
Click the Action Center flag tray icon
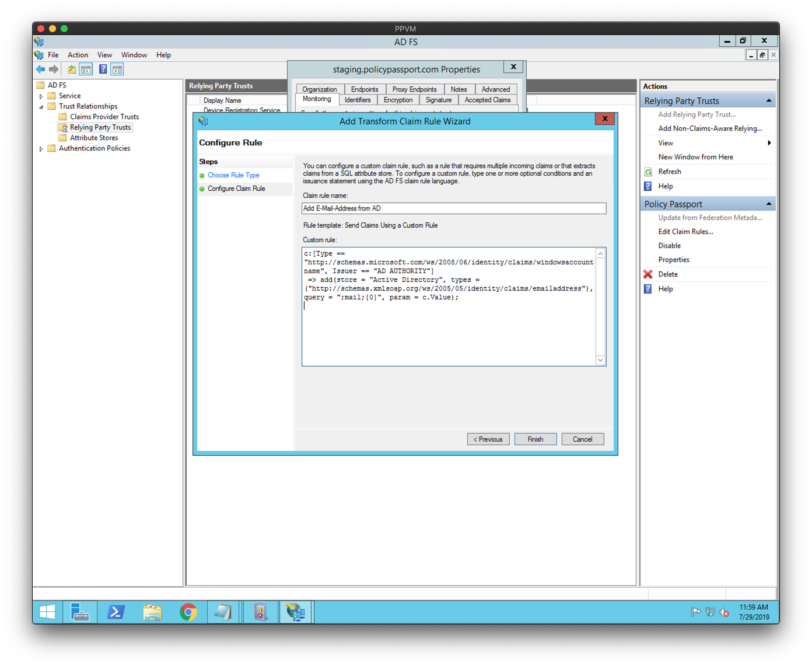(696, 612)
